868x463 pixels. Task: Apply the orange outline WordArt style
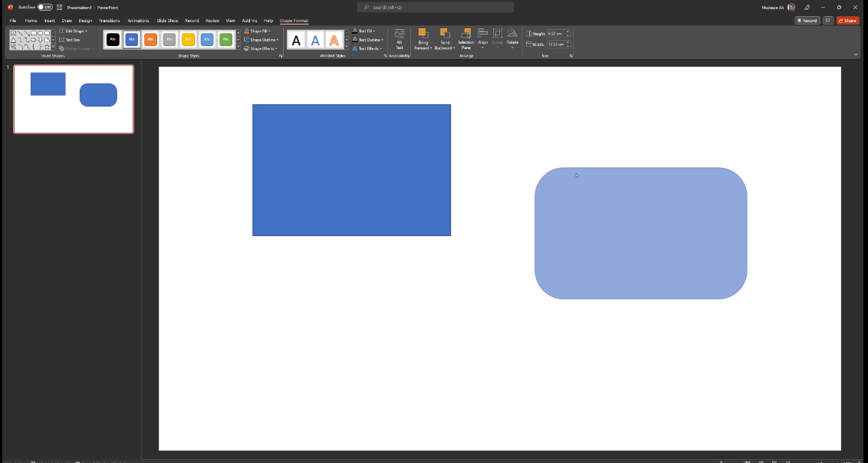click(x=334, y=40)
